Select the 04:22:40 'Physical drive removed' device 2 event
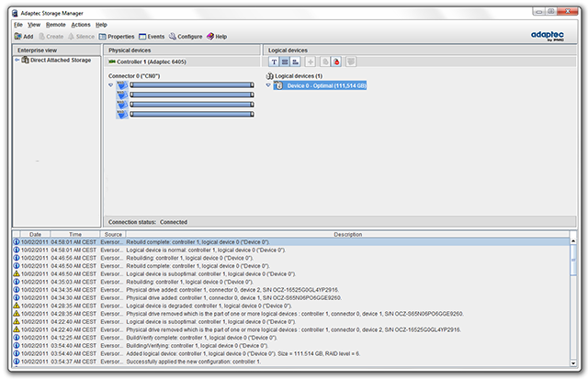Screen dimensions: 588x379 pyautogui.click(x=291, y=329)
